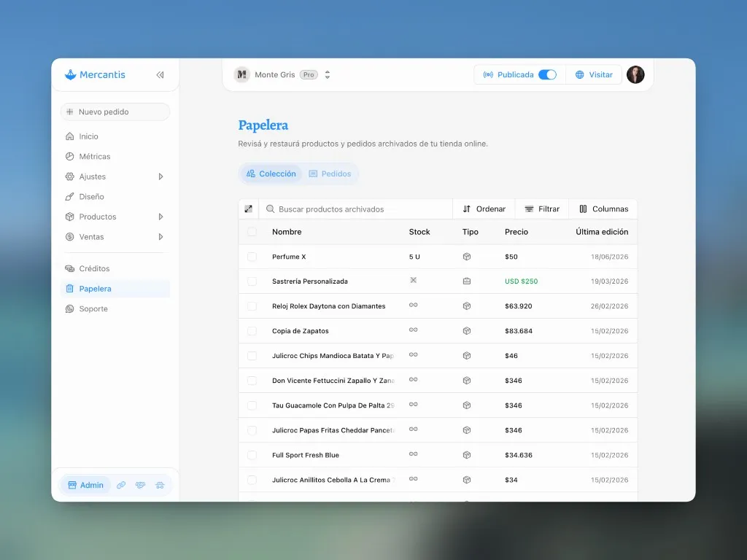
Task: Check the Sastrería Personalizada row checkbox
Action: 252,281
